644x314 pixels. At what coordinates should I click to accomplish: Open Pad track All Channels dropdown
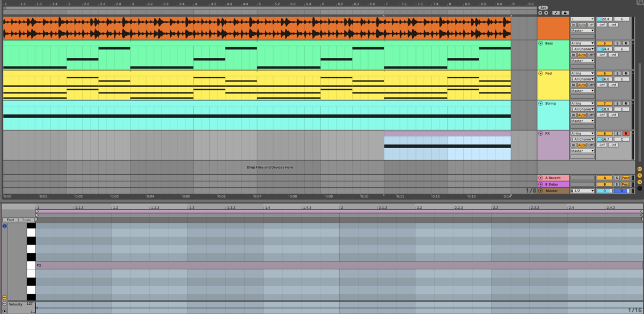[x=583, y=79]
